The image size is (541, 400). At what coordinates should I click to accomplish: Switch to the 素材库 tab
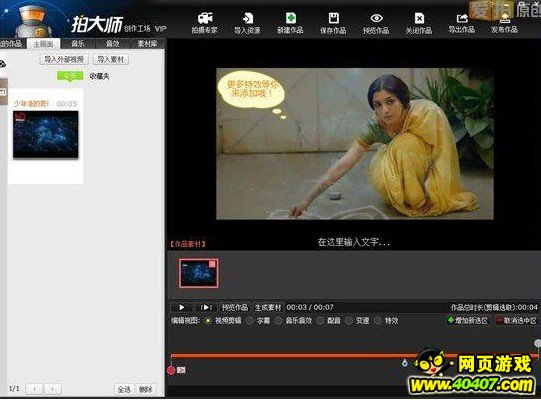tap(147, 43)
